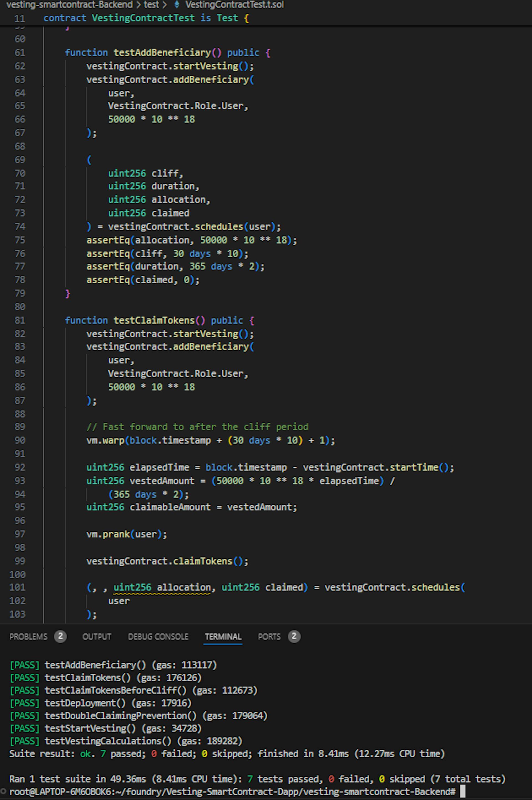
Task: Click the Solidity file icon in breadcrumb
Action: (177, 4)
